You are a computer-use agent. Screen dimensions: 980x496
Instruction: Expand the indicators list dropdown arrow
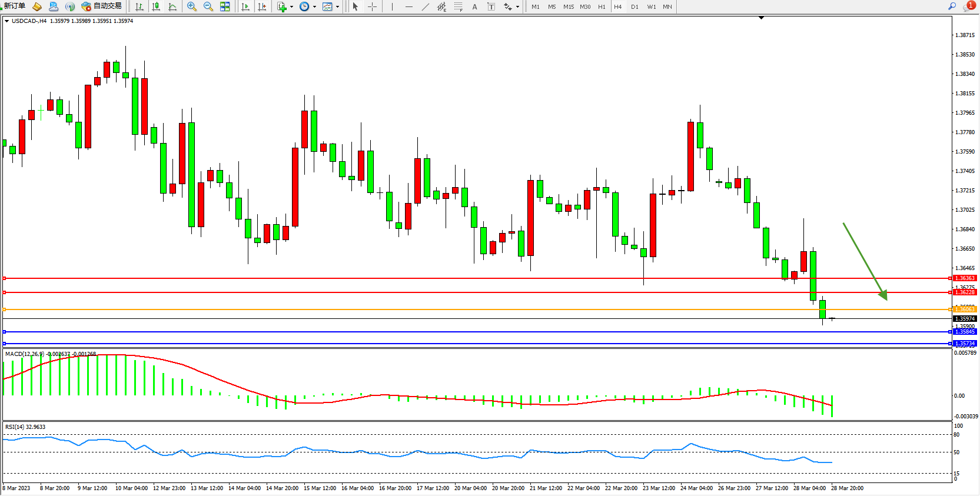[x=291, y=7]
